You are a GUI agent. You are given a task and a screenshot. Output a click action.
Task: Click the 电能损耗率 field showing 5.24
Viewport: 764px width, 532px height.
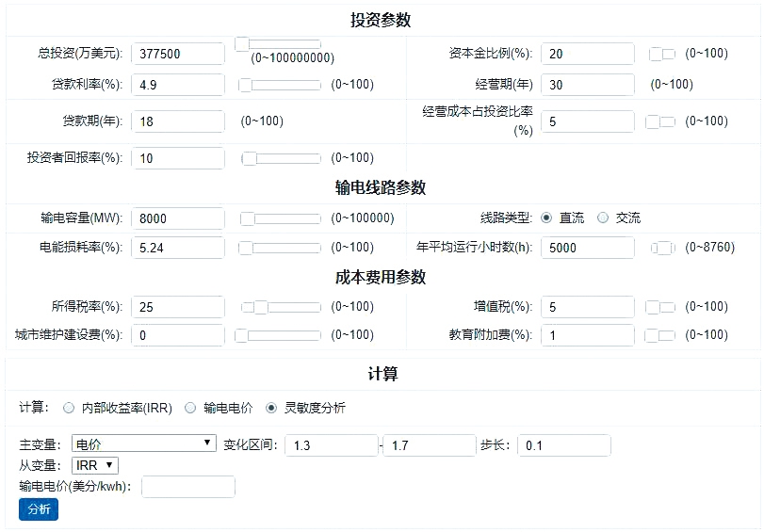click(x=178, y=248)
